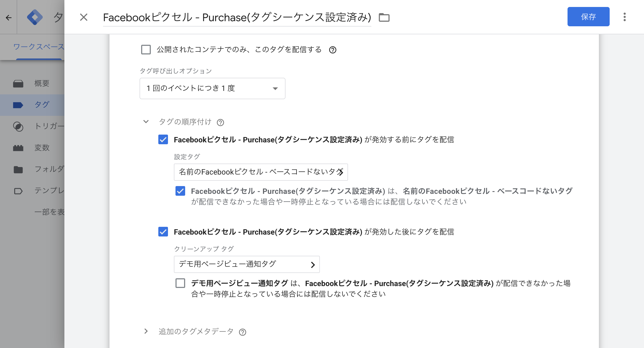Open the タグ呼び出しオプション dropdown
The height and width of the screenshot is (348, 644).
[212, 88]
